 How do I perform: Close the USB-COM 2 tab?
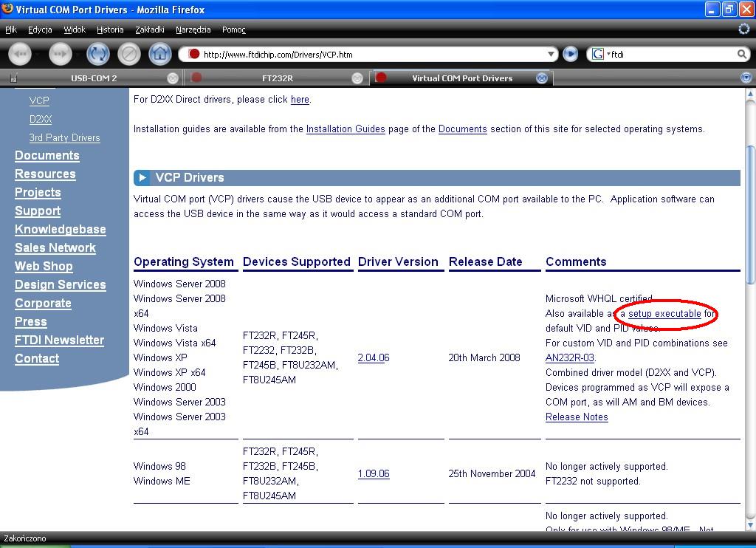click(x=173, y=78)
